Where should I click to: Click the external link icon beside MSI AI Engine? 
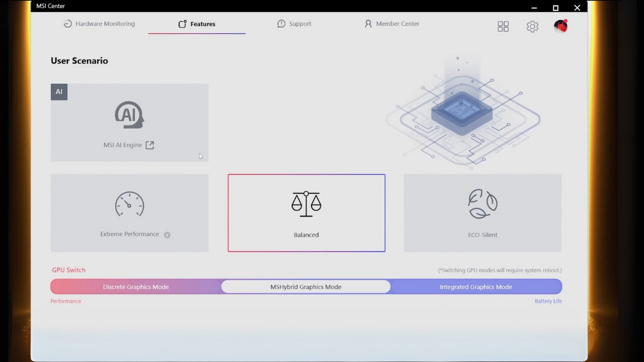pos(150,145)
